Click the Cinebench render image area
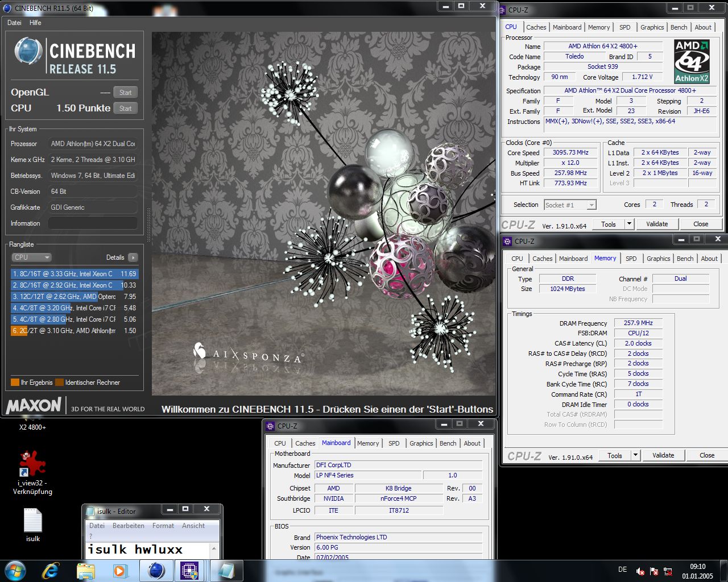The width and height of the screenshot is (728, 582). point(323,213)
